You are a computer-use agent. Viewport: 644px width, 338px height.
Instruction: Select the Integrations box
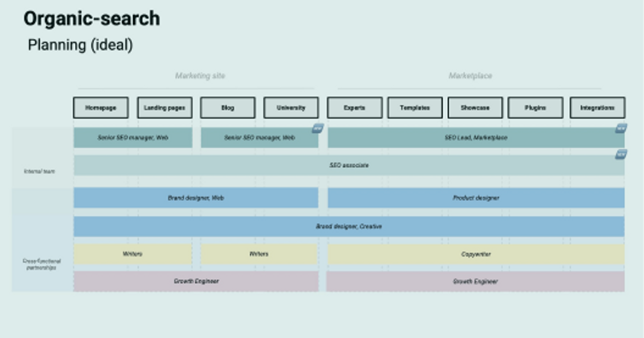(597, 107)
